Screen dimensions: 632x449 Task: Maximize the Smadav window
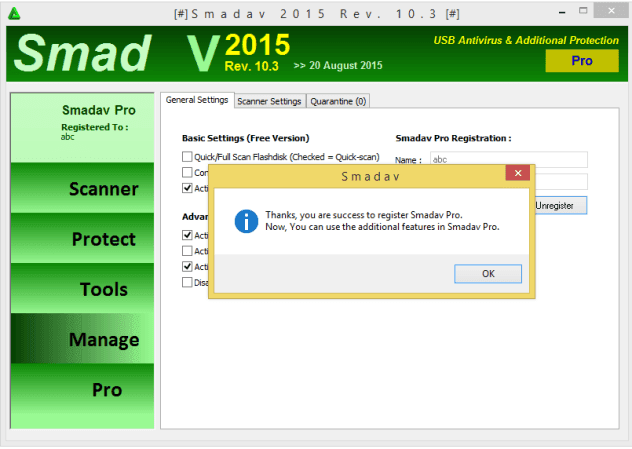coord(583,11)
